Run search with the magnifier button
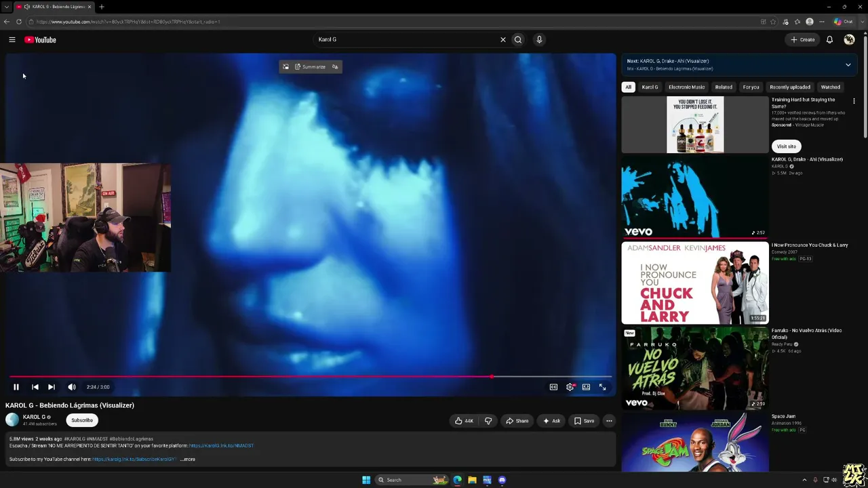The width and height of the screenshot is (868, 488). pos(518,39)
